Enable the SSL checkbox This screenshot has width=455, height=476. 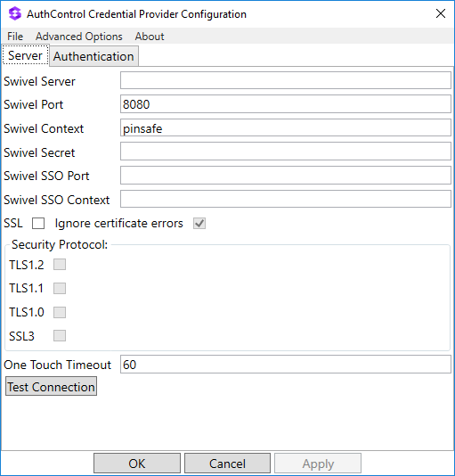pyautogui.click(x=38, y=224)
